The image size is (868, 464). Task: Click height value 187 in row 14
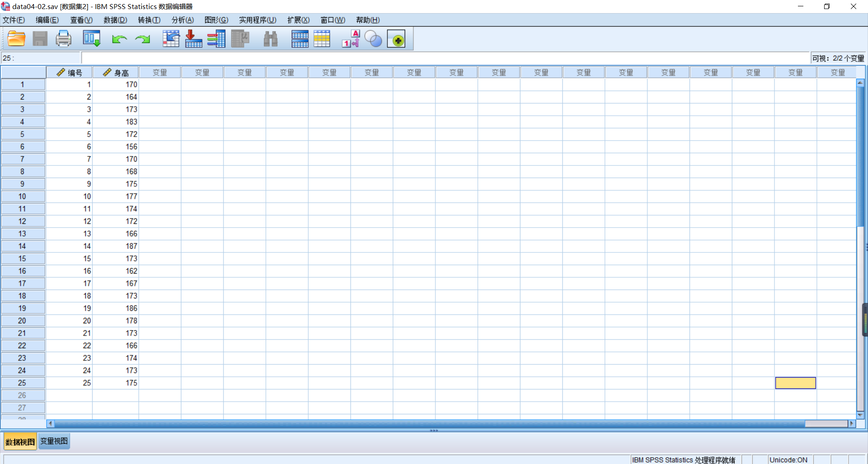(x=116, y=246)
